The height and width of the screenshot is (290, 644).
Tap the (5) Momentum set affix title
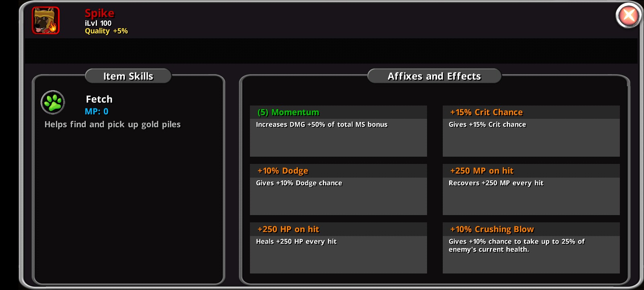(x=288, y=112)
